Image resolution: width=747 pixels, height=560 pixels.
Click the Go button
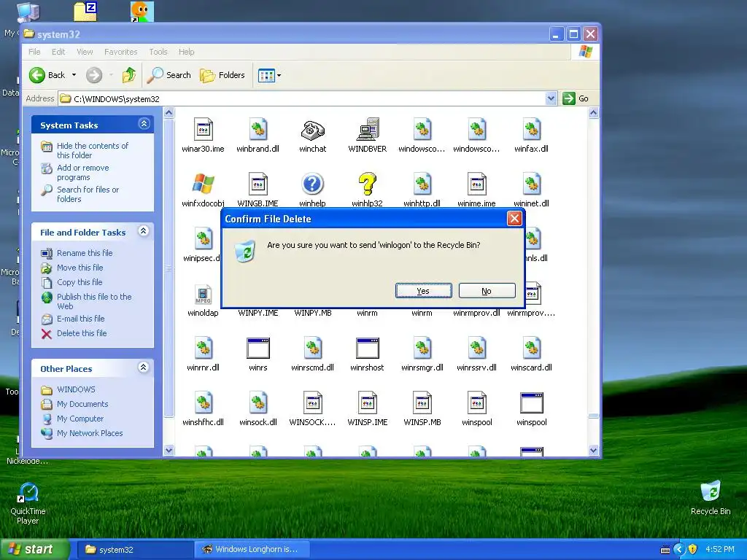coord(576,98)
